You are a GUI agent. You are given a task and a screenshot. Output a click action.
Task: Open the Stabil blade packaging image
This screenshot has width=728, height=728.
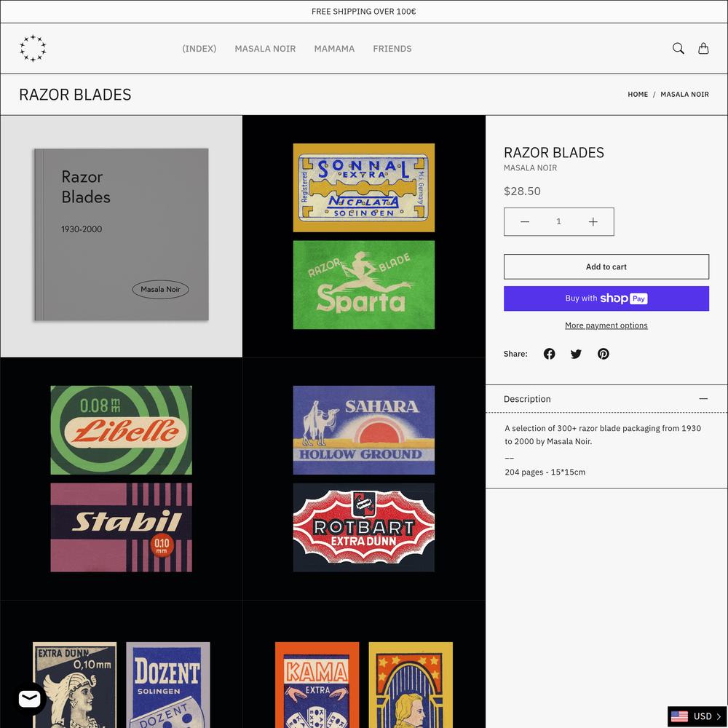[x=121, y=527]
